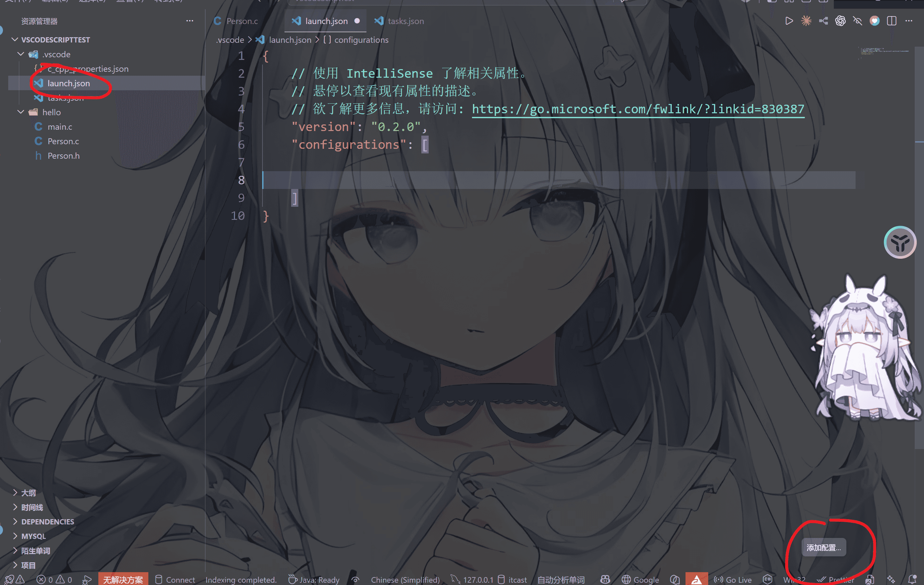Click the sparkle icon in status bar
Image resolution: width=924 pixels, height=585 pixels.
[x=891, y=580]
